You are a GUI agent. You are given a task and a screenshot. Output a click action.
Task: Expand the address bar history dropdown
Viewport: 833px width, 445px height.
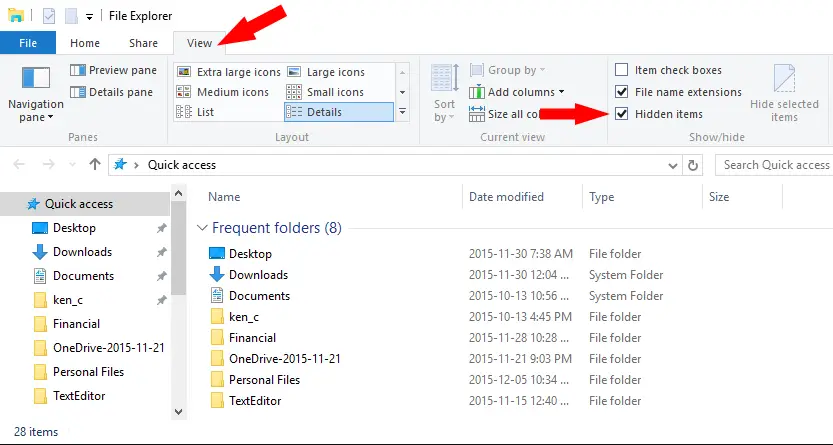673,165
